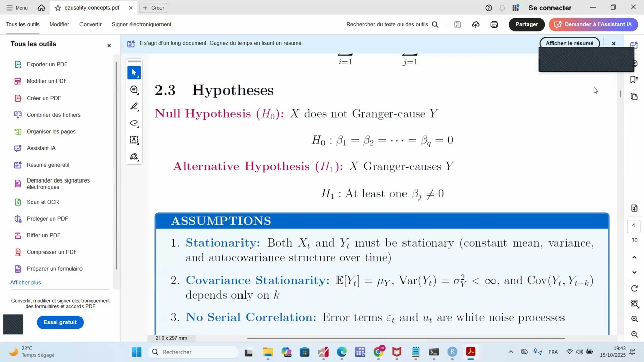644x362 pixels.
Task: Open Microsoft Edge from taskbar
Action: pos(342,352)
